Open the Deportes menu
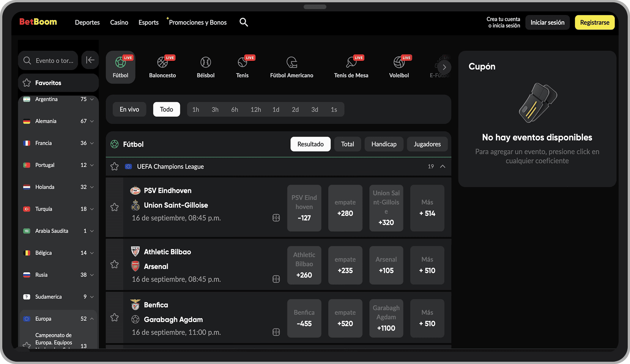 (87, 22)
